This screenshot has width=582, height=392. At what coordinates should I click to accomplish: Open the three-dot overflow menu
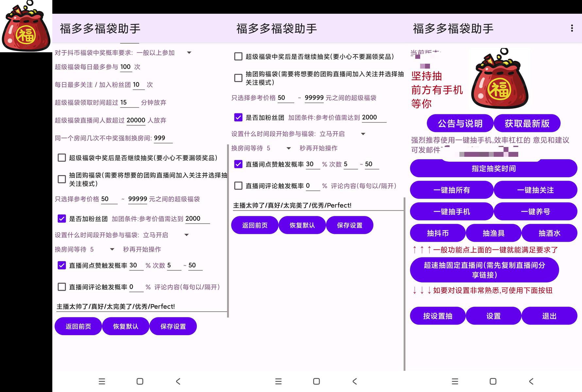tap(572, 28)
